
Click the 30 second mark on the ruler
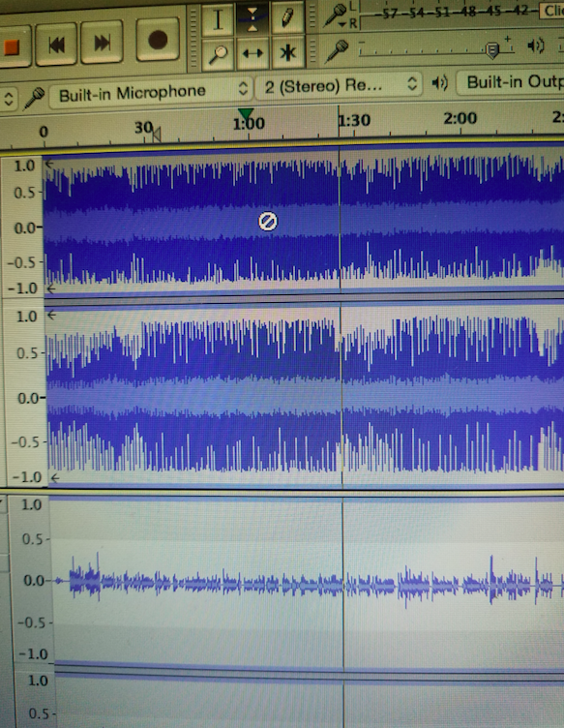144,127
